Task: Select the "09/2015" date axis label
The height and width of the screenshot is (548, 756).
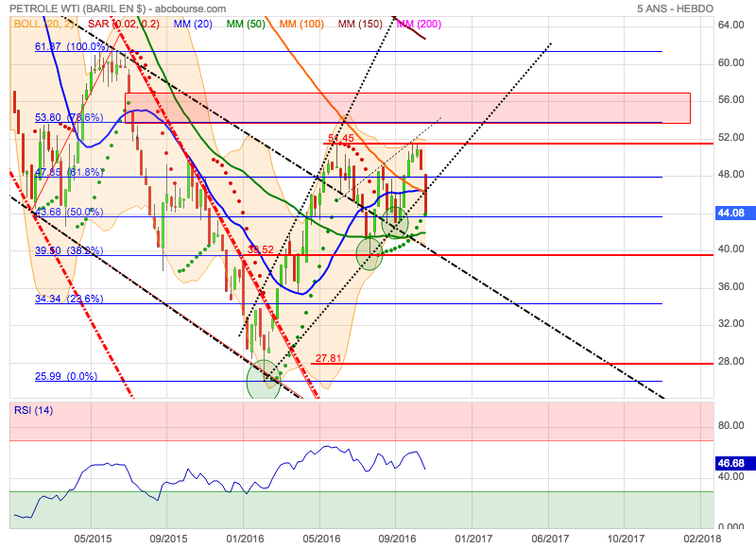Action: point(168,539)
